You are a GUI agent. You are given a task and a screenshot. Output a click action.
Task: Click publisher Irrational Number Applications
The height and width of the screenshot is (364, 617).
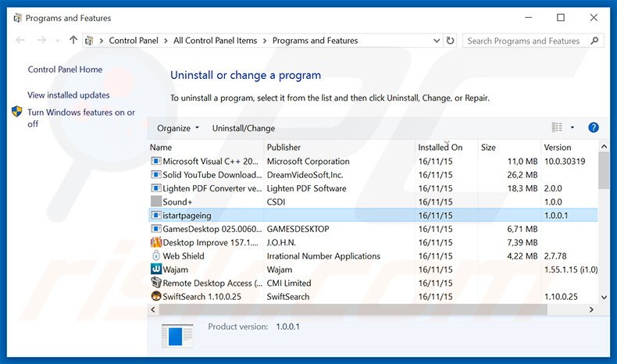pyautogui.click(x=323, y=256)
